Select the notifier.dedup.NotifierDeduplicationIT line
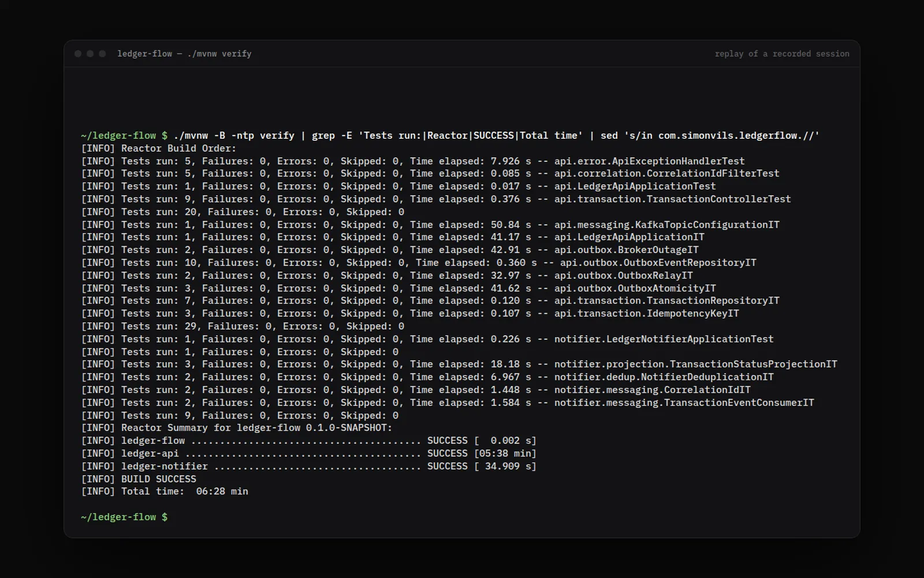Image resolution: width=924 pixels, height=578 pixels. [427, 377]
